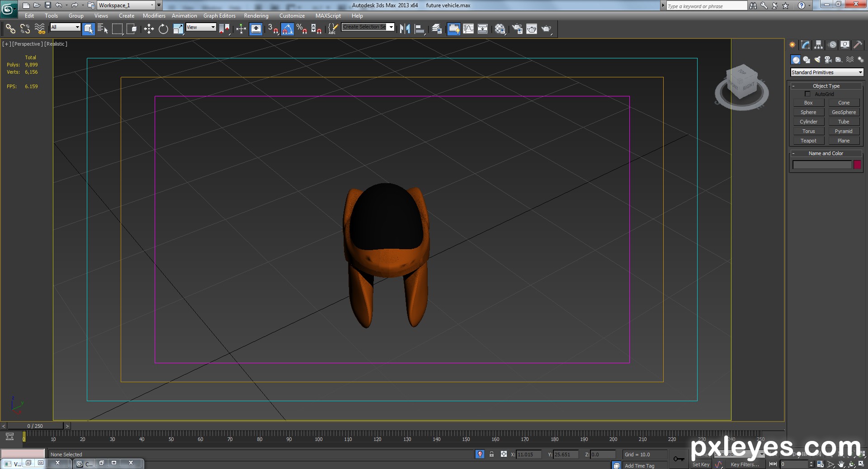Activate the Select and Rotate tool
The width and height of the screenshot is (868, 469).
click(163, 29)
